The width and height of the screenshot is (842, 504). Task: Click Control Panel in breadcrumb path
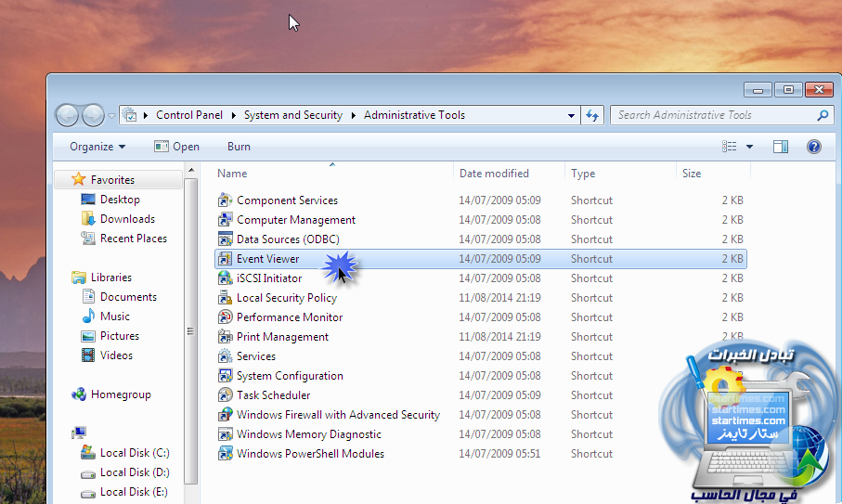pyautogui.click(x=188, y=115)
